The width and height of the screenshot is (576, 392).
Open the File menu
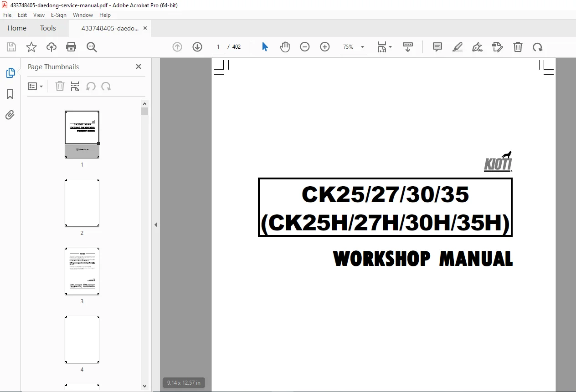click(x=7, y=15)
